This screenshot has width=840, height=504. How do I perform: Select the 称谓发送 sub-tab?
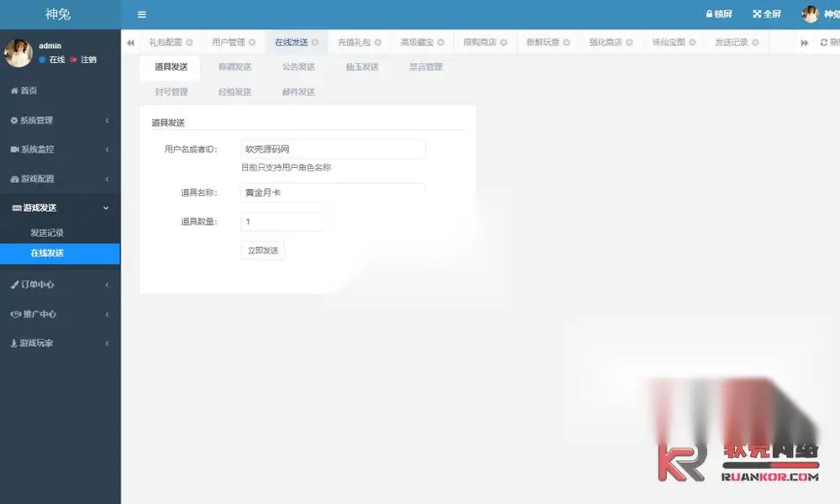pyautogui.click(x=234, y=67)
